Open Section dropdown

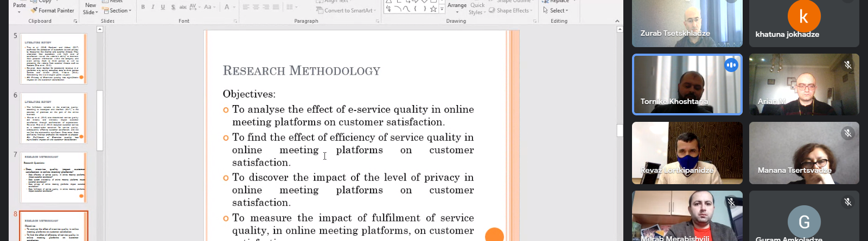117,10
